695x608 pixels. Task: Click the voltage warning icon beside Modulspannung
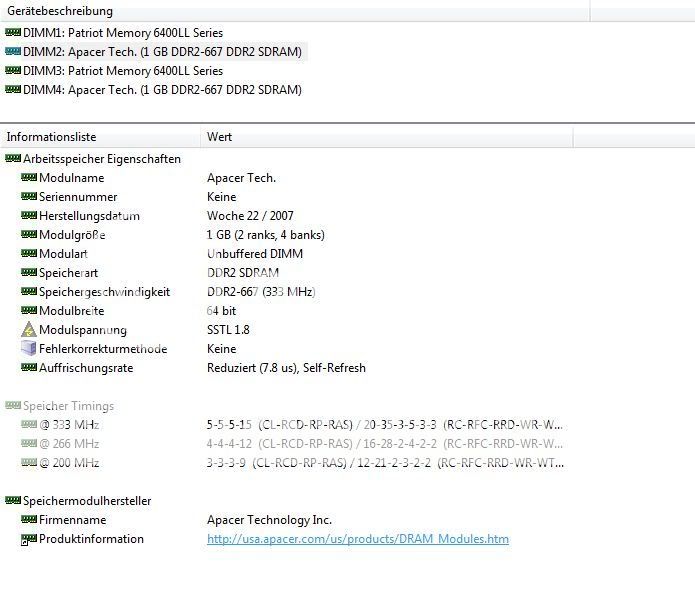tap(29, 329)
